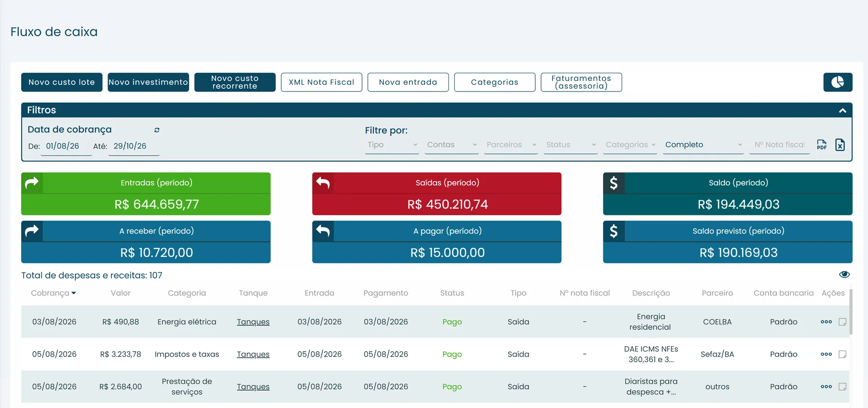Open actions menu for Prestação de serviços row
The height and width of the screenshot is (408, 868).
click(x=826, y=386)
